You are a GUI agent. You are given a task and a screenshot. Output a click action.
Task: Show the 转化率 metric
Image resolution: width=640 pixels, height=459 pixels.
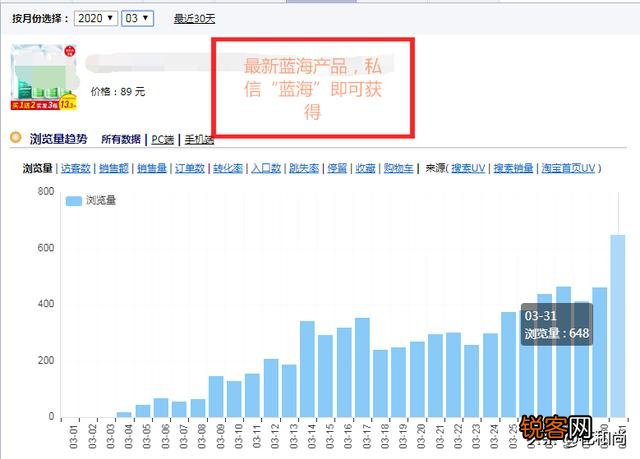coord(228,168)
